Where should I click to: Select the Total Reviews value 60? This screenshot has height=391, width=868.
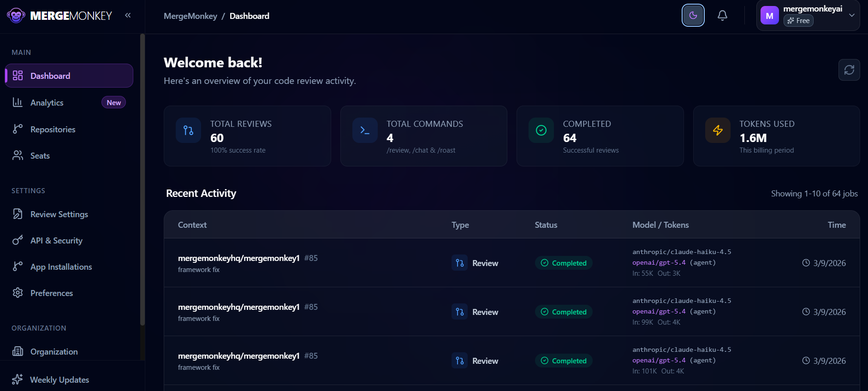217,138
